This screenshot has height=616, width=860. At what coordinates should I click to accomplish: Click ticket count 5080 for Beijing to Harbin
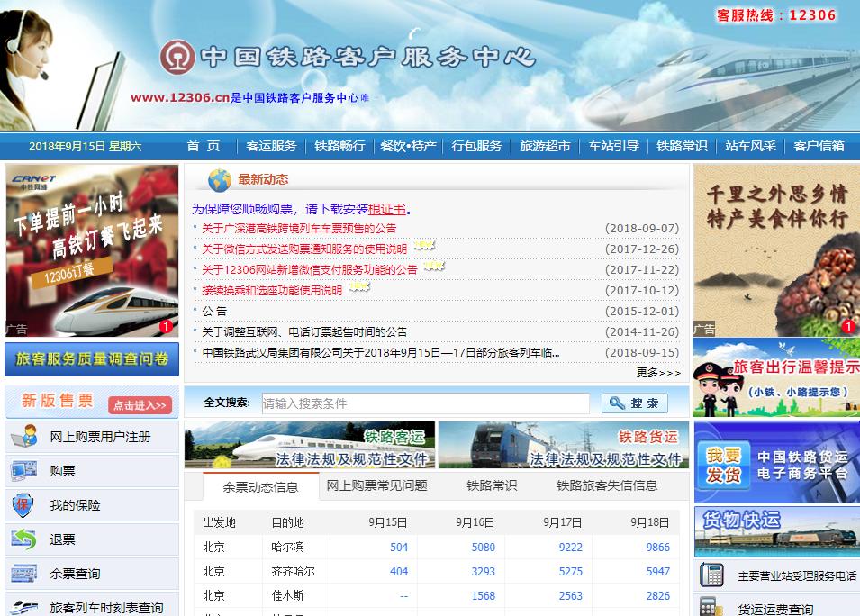pyautogui.click(x=483, y=546)
